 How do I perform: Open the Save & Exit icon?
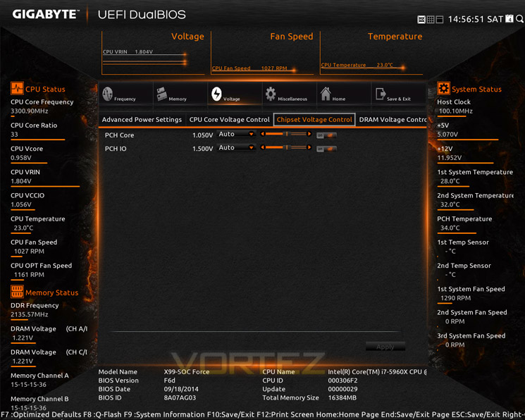point(381,94)
